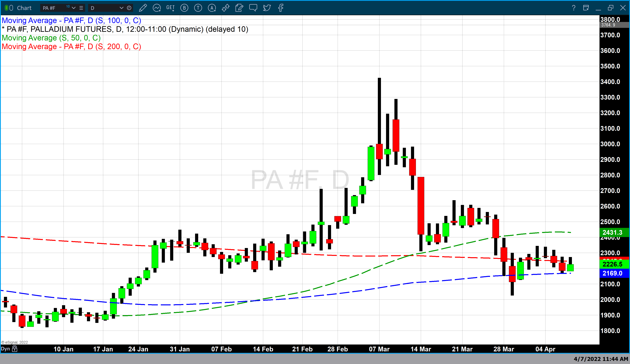Screen dimensions: 630x364
Task: Open the note edit icon
Action: pyautogui.click(x=239, y=8)
